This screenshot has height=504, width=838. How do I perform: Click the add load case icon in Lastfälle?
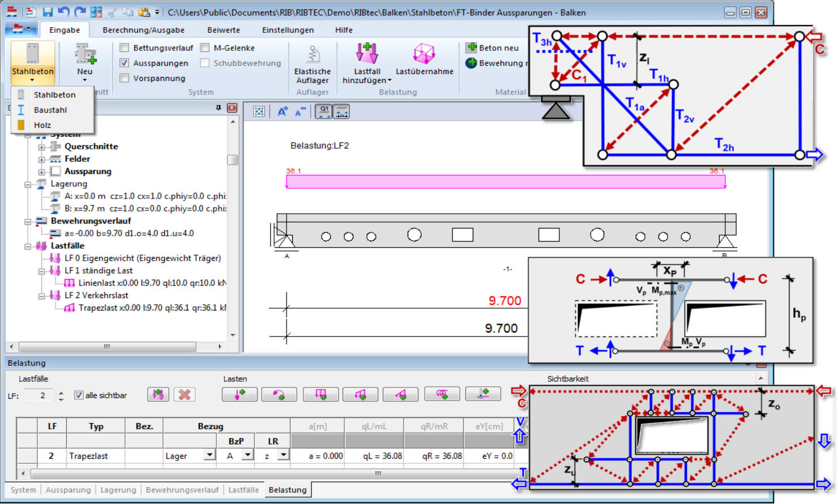tap(158, 394)
